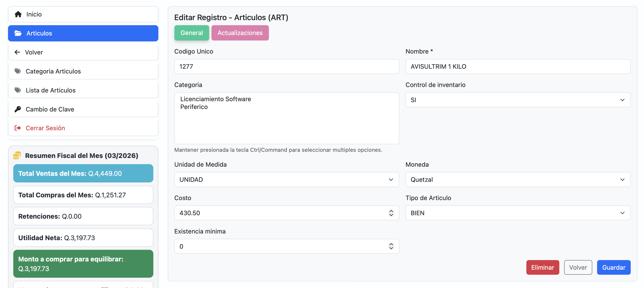The width and height of the screenshot is (644, 288).
Task: Expand the Unidad de Medida dropdown
Action: point(287,179)
